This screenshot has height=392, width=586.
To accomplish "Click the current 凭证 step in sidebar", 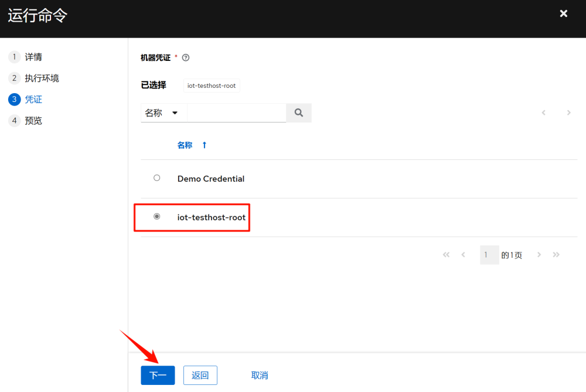I will click(33, 99).
